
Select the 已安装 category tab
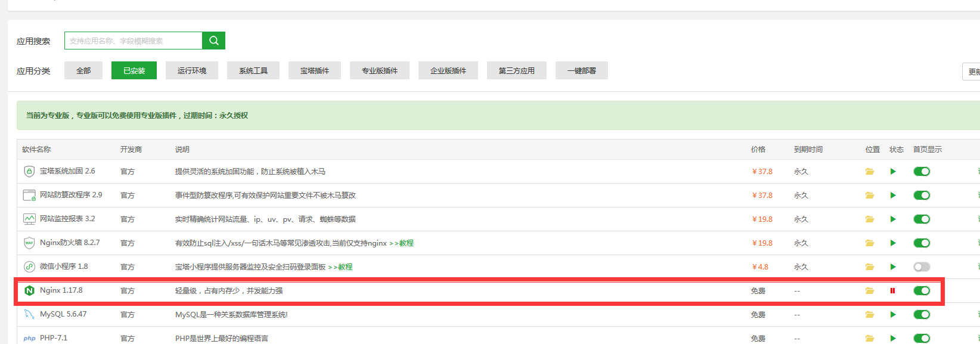134,70
